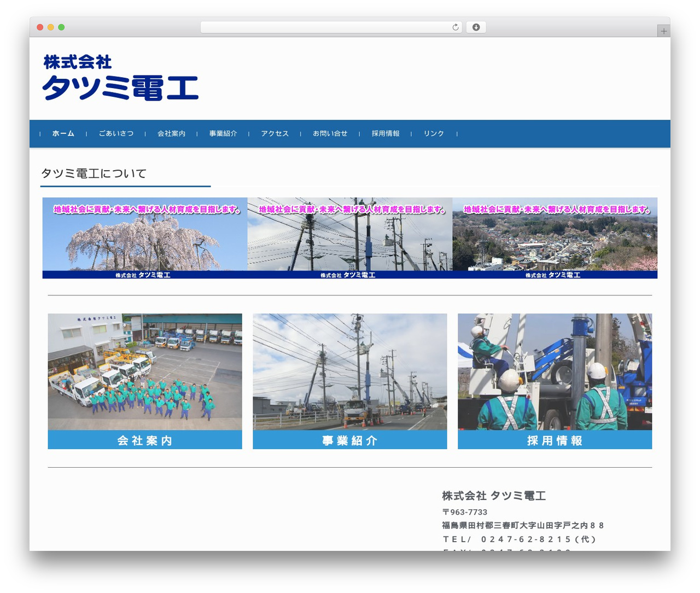The height and width of the screenshot is (593, 700).
Task: Click the postal code 〒963-7733
Action: coord(465,512)
